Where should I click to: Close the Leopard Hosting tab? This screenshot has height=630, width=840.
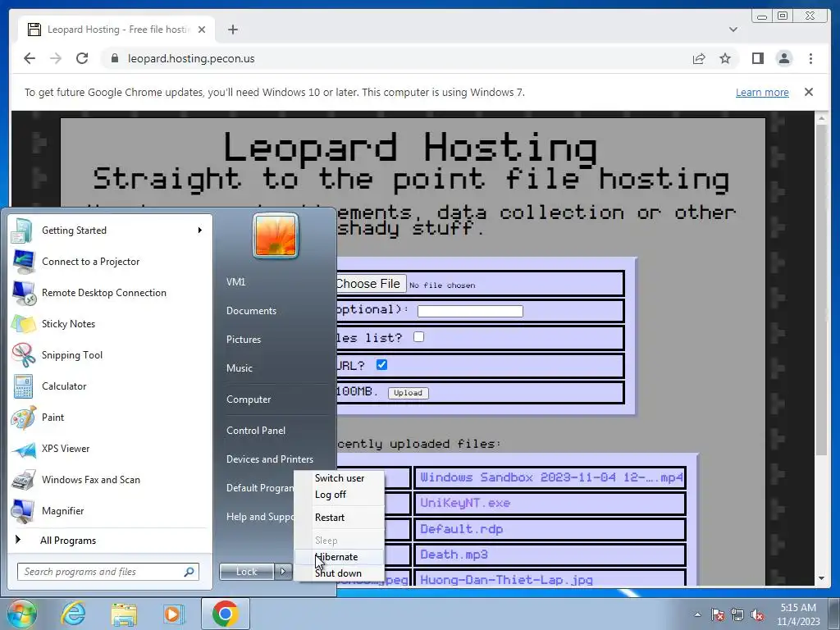(202, 30)
